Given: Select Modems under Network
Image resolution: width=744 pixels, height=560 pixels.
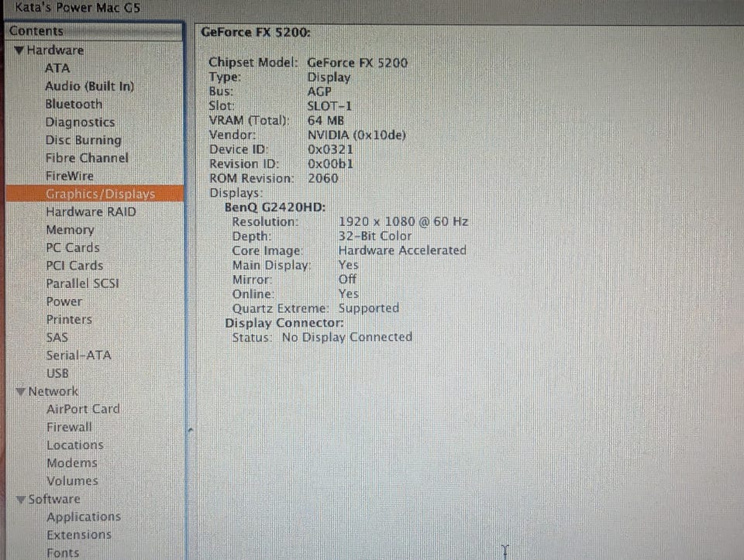Looking at the screenshot, I should pyautogui.click(x=72, y=463).
